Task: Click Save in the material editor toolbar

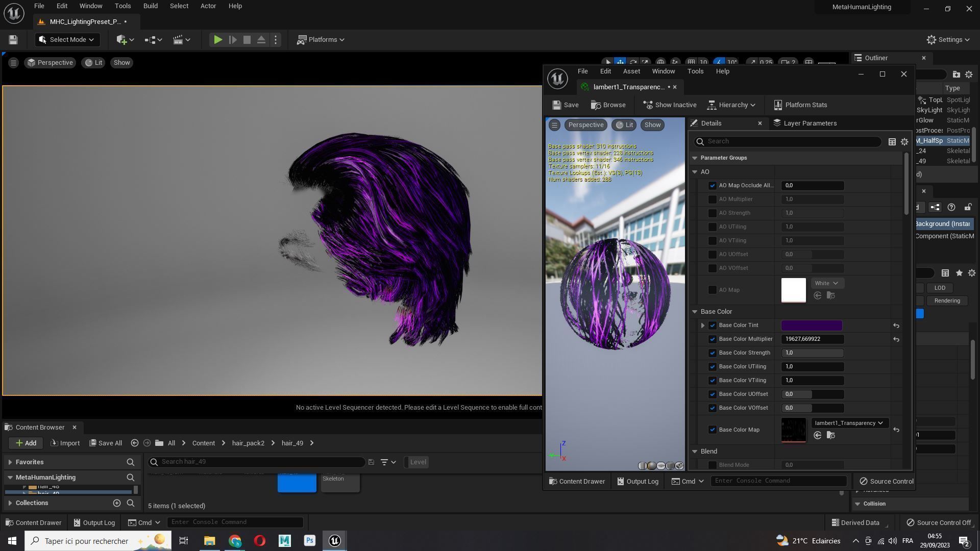Action: (x=566, y=105)
